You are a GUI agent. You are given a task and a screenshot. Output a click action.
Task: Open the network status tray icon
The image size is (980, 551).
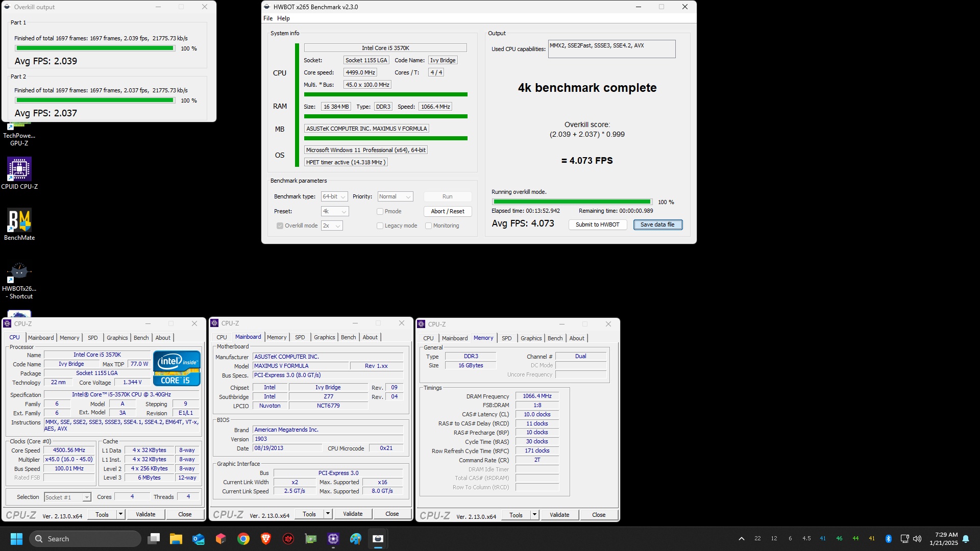coord(904,539)
